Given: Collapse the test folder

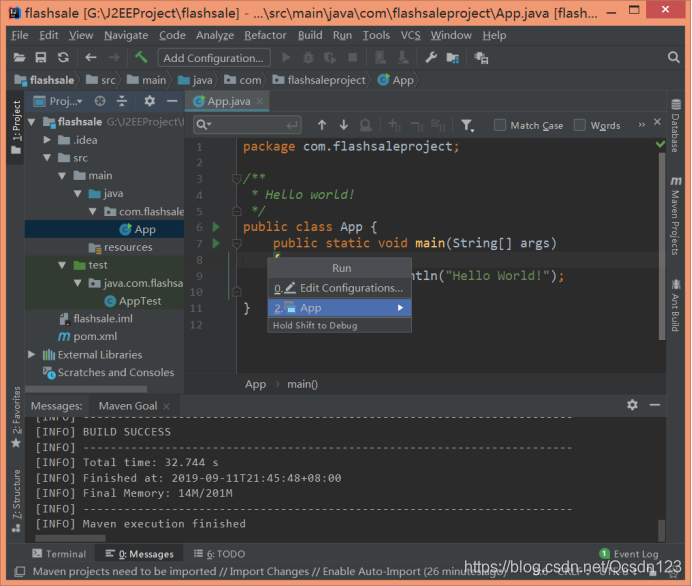Looking at the screenshot, I should pos(62,265).
